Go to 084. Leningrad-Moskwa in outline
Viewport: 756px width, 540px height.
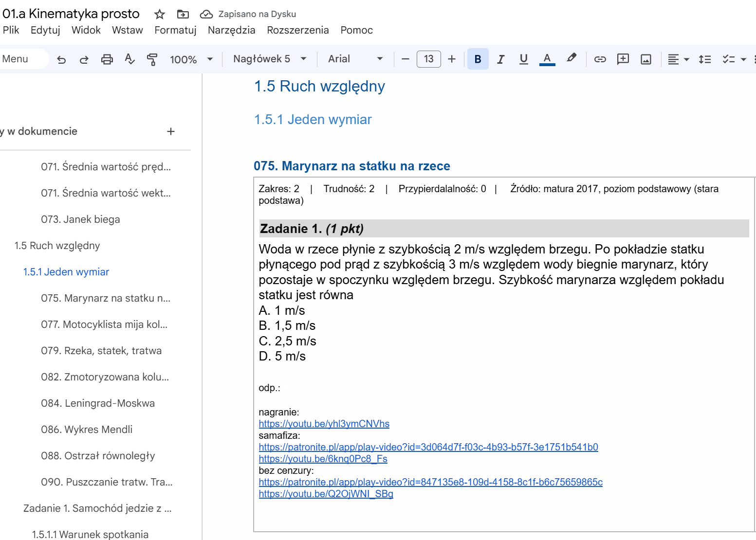[98, 403]
